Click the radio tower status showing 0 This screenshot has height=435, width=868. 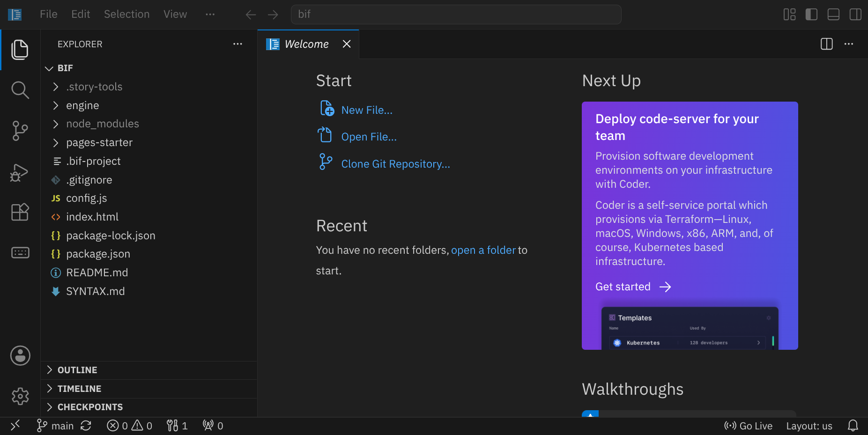tap(213, 426)
